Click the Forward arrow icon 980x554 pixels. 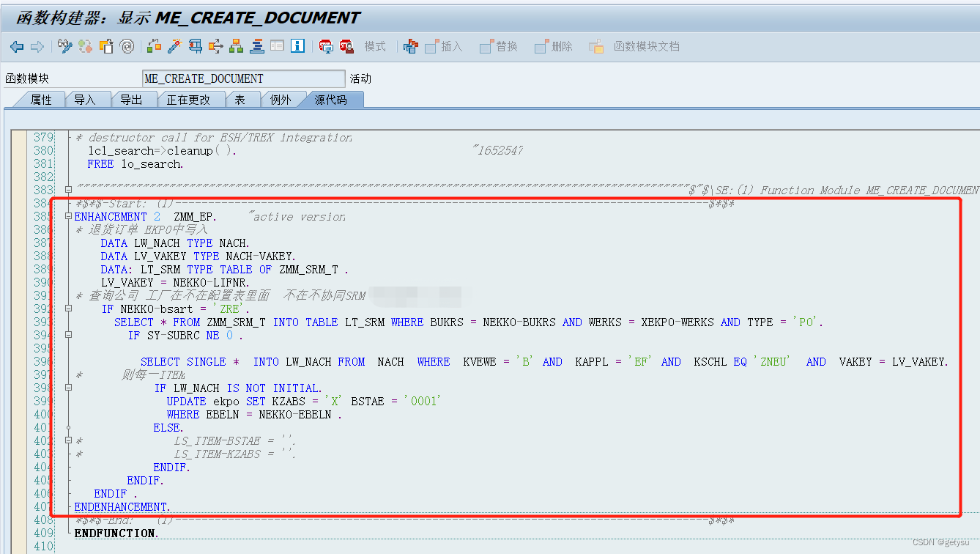[37, 46]
